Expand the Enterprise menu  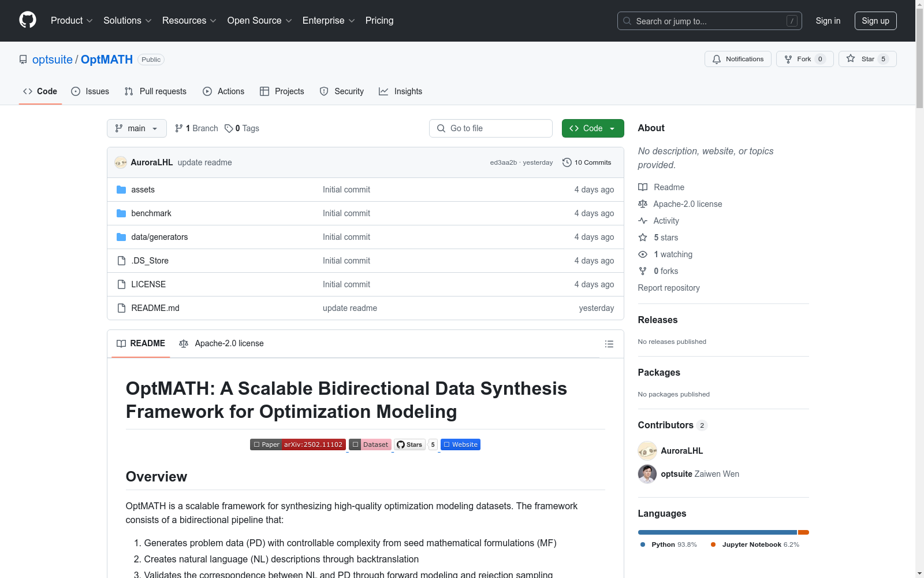(329, 21)
